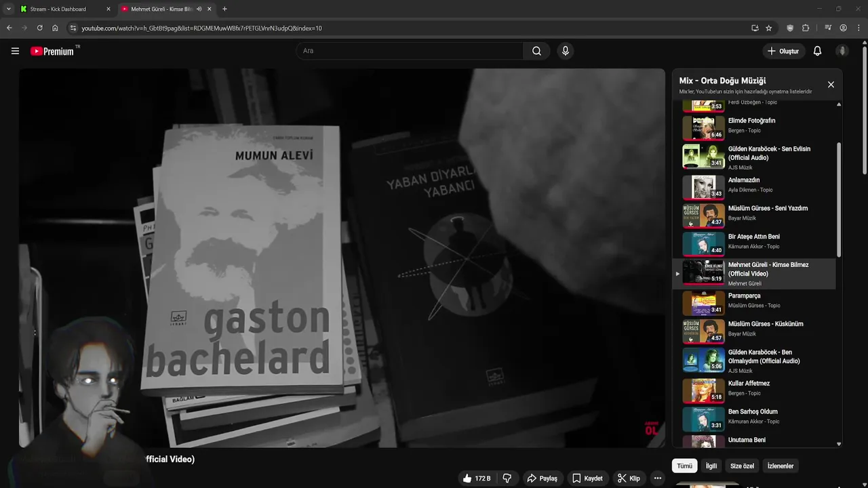Click the video player to pause
Image resolution: width=868 pixels, height=488 pixels.
point(342,258)
